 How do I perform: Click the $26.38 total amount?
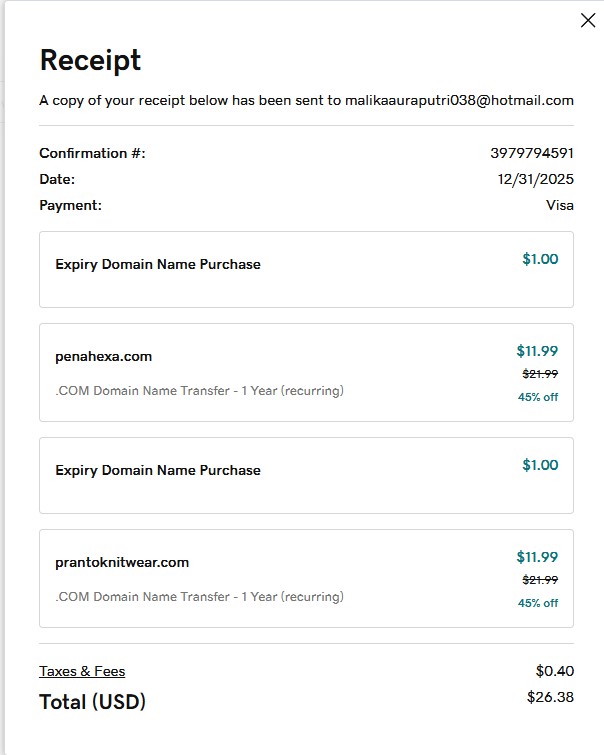[x=550, y=697]
